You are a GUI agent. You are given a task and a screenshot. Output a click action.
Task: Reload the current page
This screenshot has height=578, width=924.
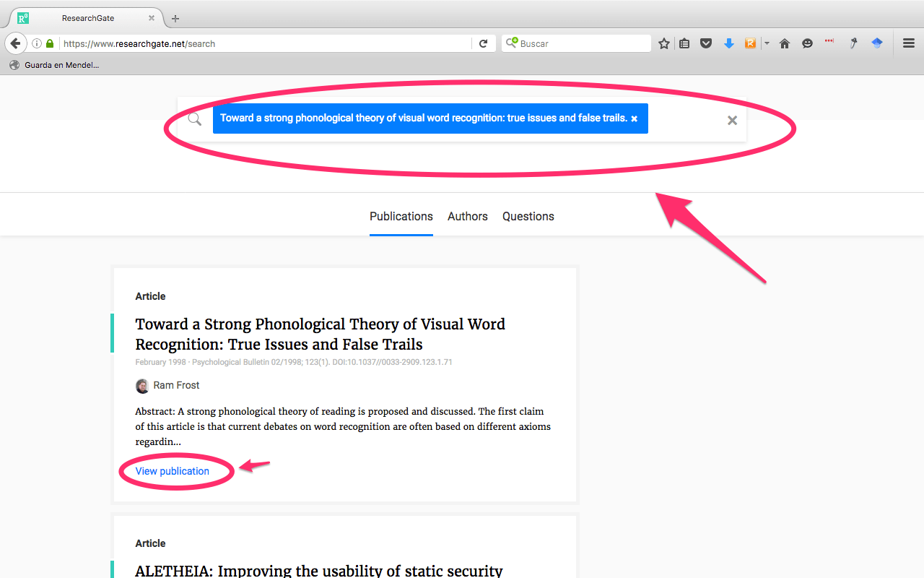point(484,43)
